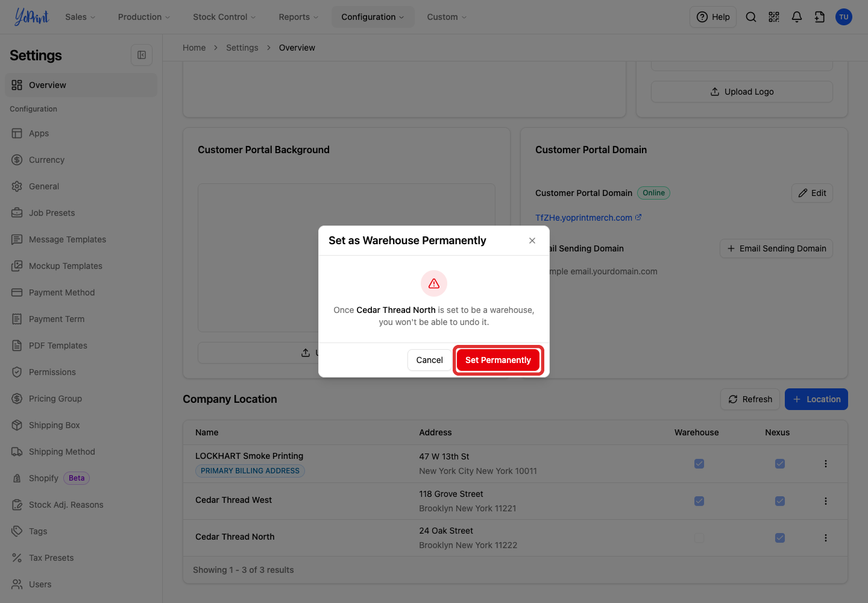Open the search magnifier icon
Image resolution: width=868 pixels, height=603 pixels.
tap(751, 17)
